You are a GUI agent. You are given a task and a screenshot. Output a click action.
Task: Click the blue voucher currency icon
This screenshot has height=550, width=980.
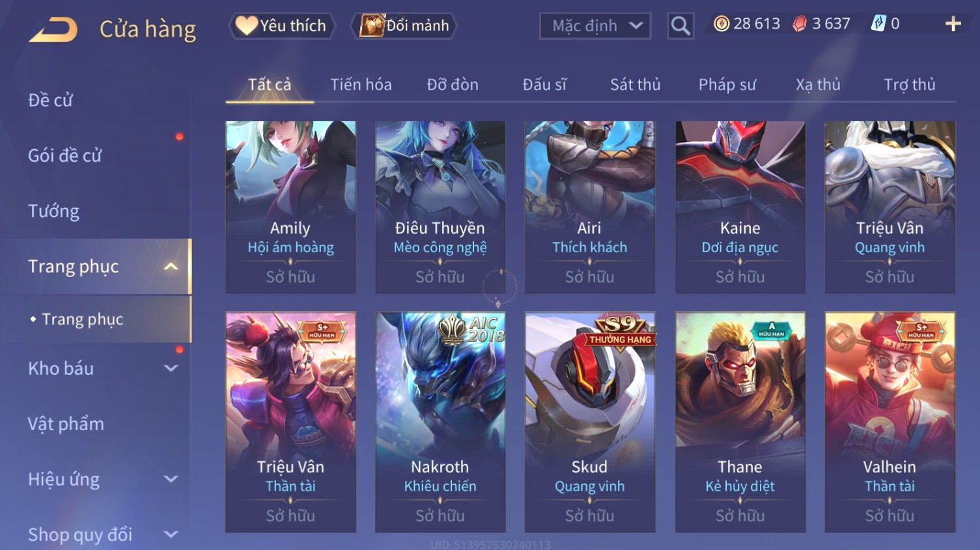pyautogui.click(x=878, y=23)
